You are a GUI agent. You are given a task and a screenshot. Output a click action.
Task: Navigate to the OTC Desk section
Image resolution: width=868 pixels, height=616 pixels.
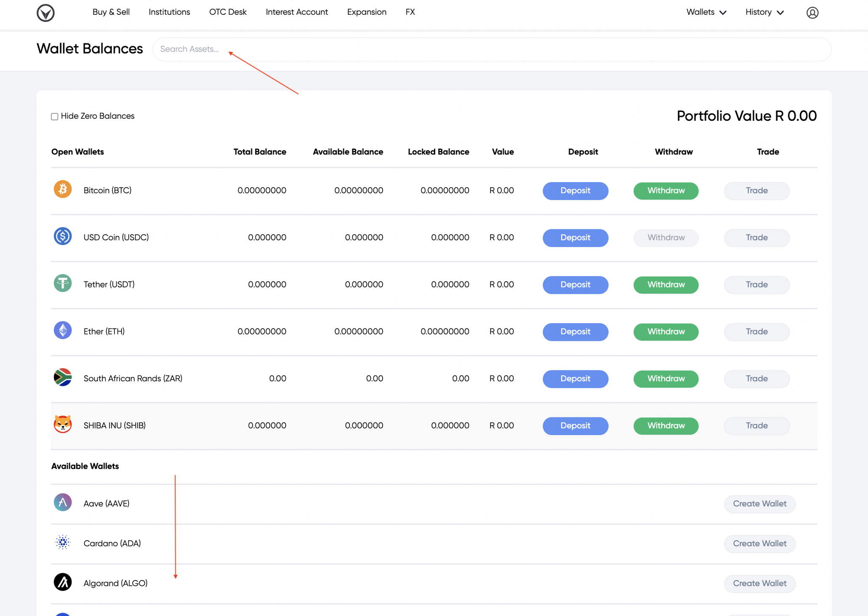228,12
